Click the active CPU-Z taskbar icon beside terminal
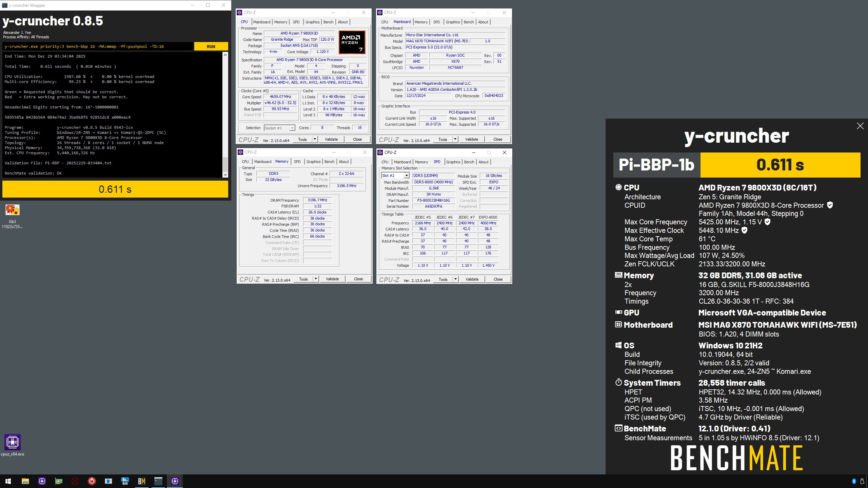 point(175,481)
